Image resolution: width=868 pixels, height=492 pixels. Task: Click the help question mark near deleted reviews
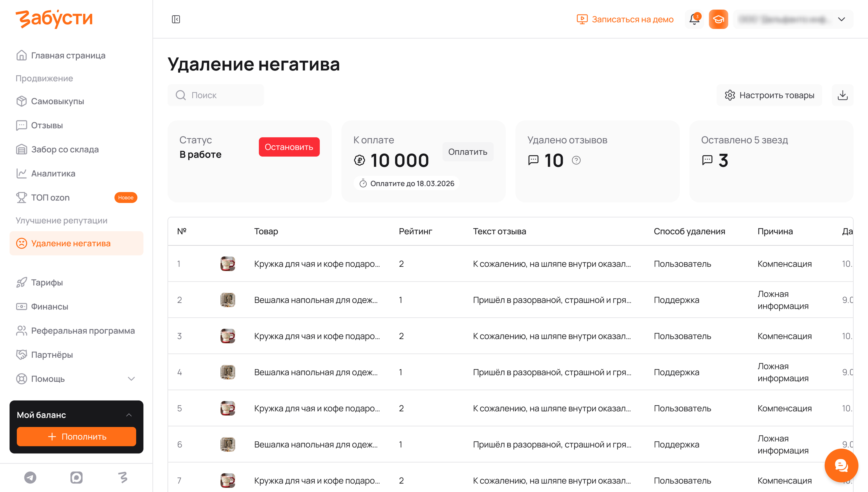pyautogui.click(x=576, y=160)
